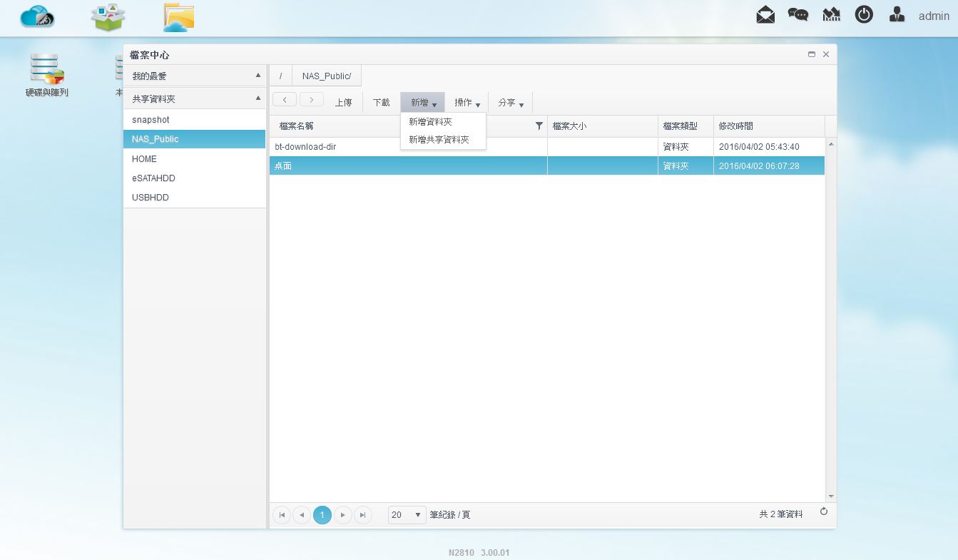Viewport: 958px width, 560px height.
Task: Close the 檔案中心 window
Action: click(x=826, y=54)
